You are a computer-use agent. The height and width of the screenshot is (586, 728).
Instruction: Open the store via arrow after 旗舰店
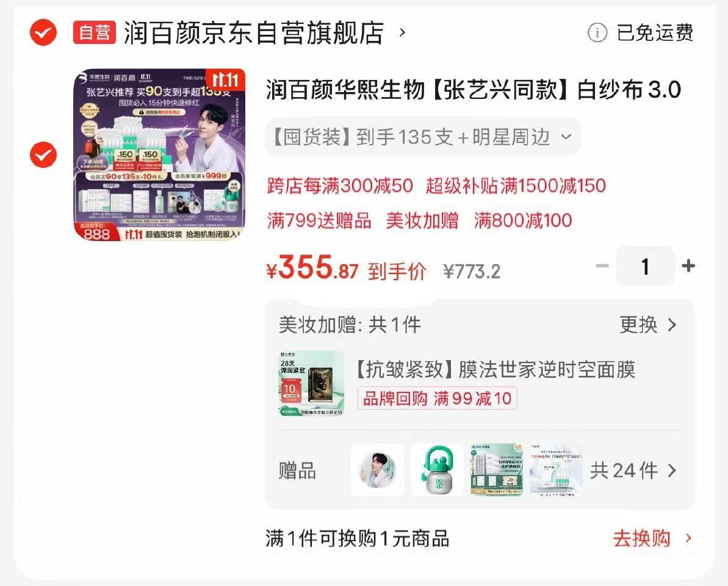(403, 32)
